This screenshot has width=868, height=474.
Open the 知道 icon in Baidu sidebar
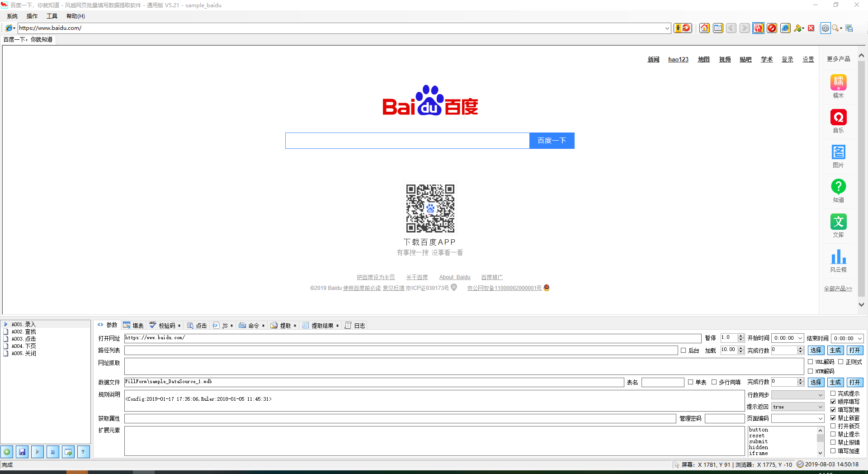(838, 186)
